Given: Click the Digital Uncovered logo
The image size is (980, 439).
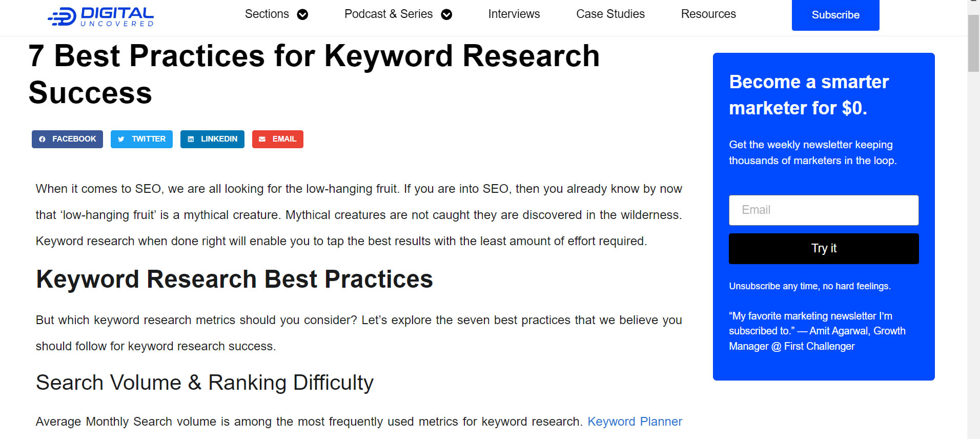Looking at the screenshot, I should [100, 16].
